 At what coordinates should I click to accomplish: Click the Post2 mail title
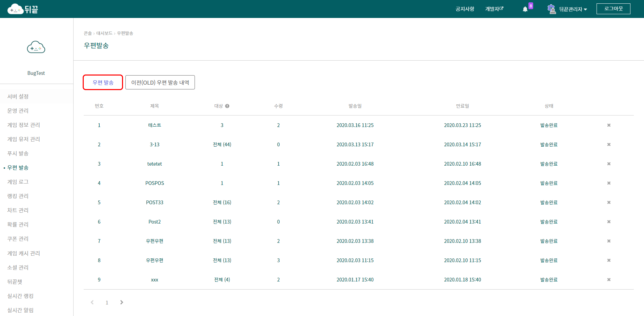tap(155, 222)
